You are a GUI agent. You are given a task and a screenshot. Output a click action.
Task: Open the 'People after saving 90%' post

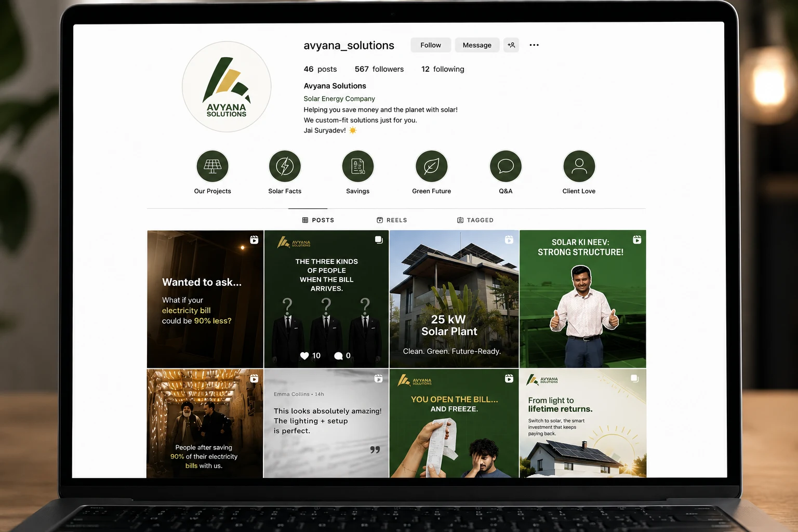tap(205, 423)
